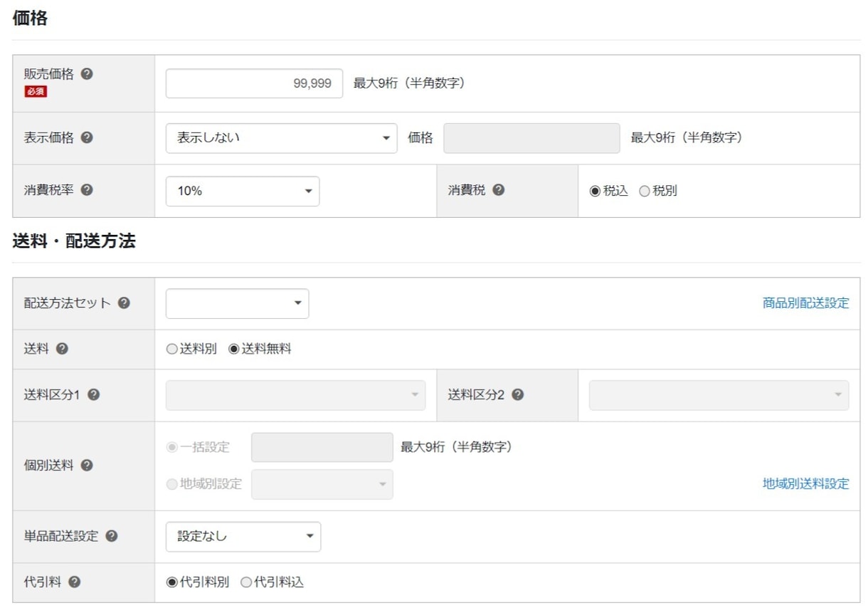Click the disabled 価格 input field
Image resolution: width=868 pixels, height=608 pixels.
coord(531,138)
